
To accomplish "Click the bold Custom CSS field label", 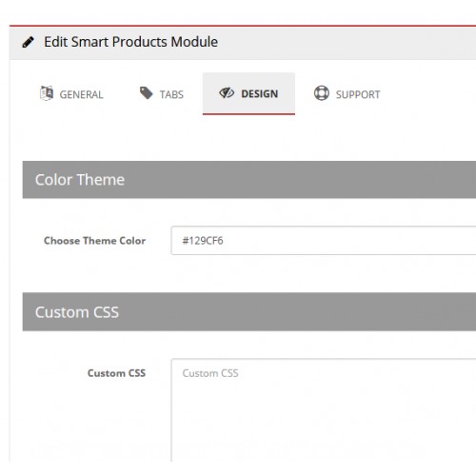I will coord(116,373).
